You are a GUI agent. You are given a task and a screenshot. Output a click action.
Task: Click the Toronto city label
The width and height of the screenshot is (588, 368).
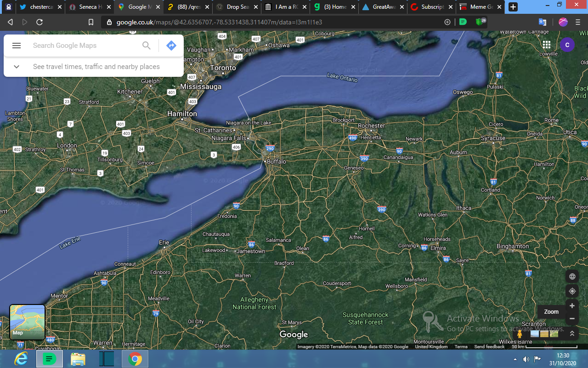pos(223,68)
